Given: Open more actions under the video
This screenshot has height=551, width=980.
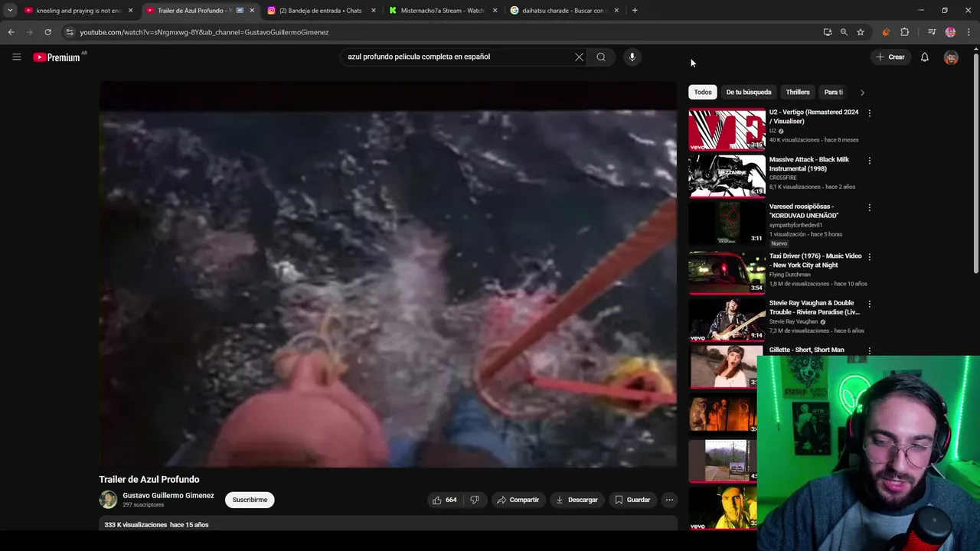Looking at the screenshot, I should [x=669, y=500].
